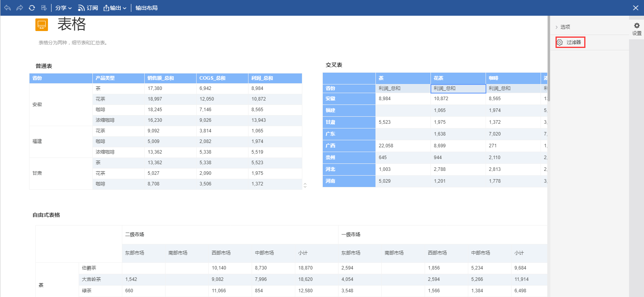This screenshot has width=644, height=297.
Task: Open the 分享 share dropdown
Action: pyautogui.click(x=63, y=8)
